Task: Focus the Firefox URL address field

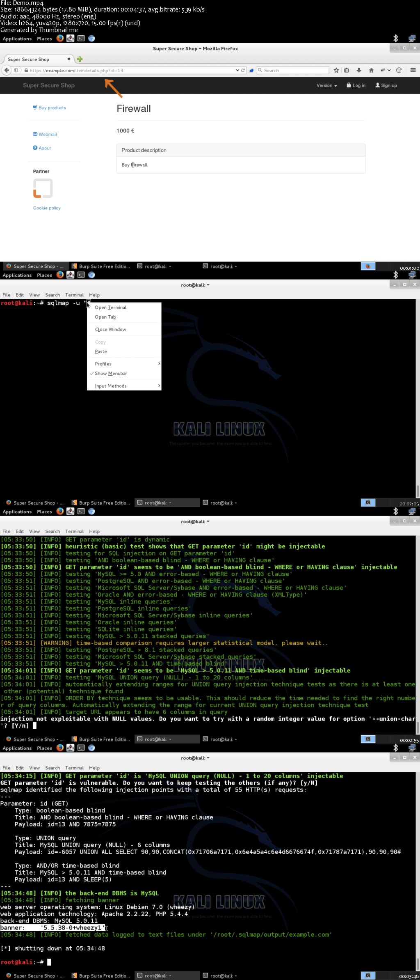Action: [x=131, y=70]
